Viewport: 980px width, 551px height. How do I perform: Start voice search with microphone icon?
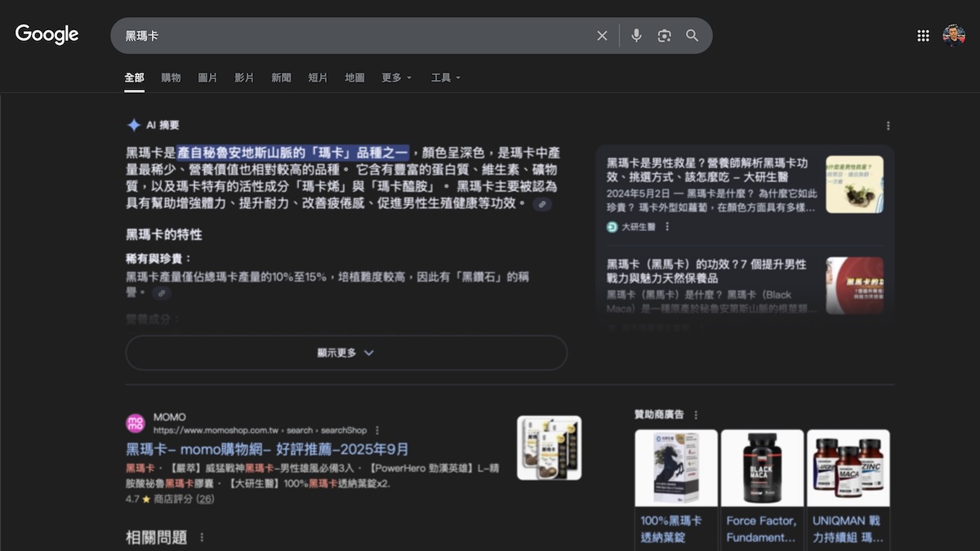pos(636,36)
